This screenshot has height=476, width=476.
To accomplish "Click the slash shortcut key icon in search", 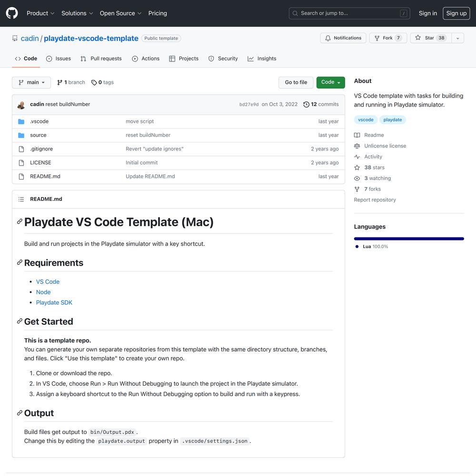I will [404, 13].
